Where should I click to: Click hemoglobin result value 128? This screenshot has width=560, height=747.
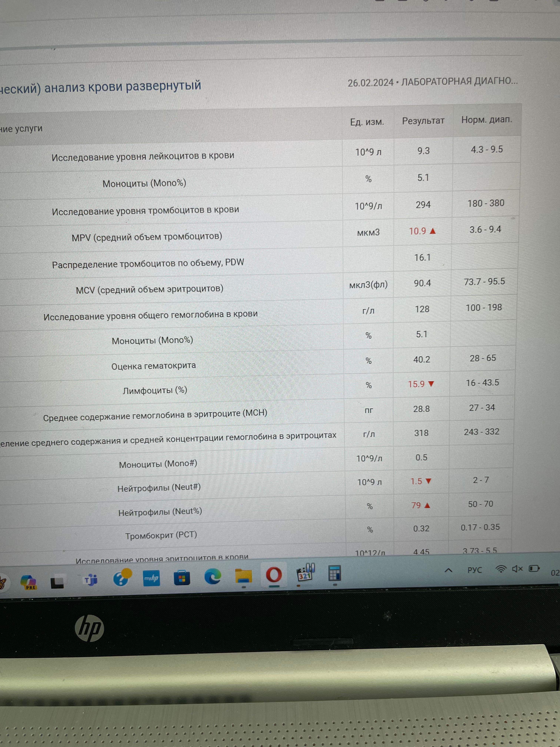422,309
